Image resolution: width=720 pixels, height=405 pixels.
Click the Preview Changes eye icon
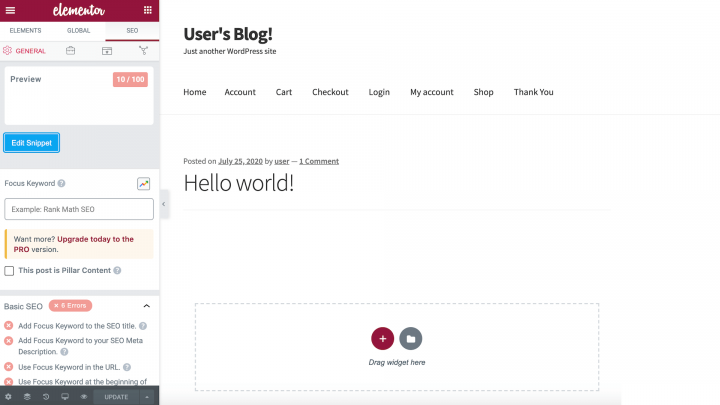pyautogui.click(x=84, y=397)
